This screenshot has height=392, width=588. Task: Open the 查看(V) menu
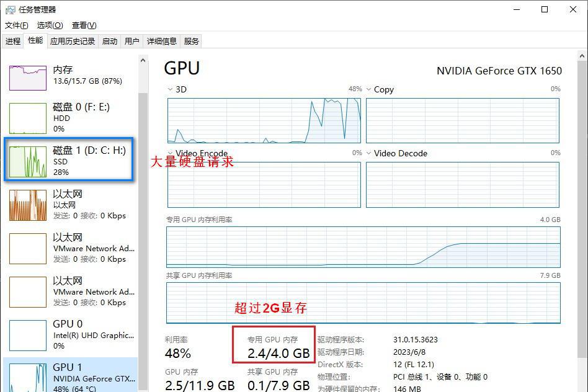[x=84, y=25]
